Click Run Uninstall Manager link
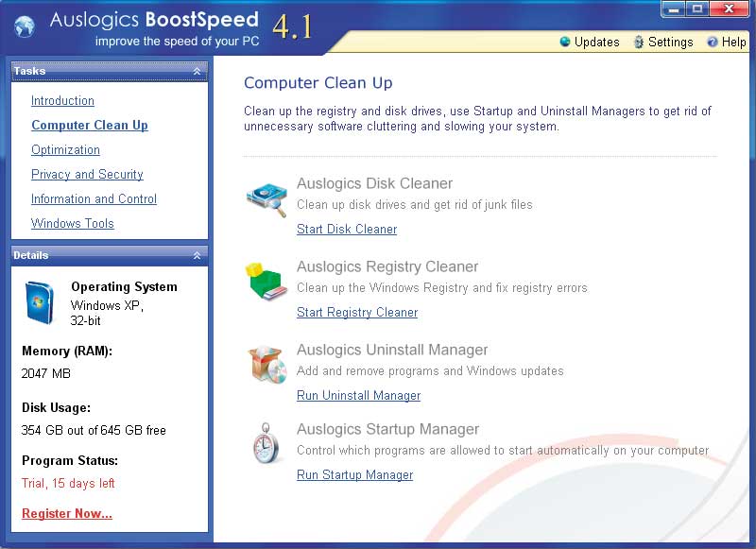756x549 pixels. 359,395
